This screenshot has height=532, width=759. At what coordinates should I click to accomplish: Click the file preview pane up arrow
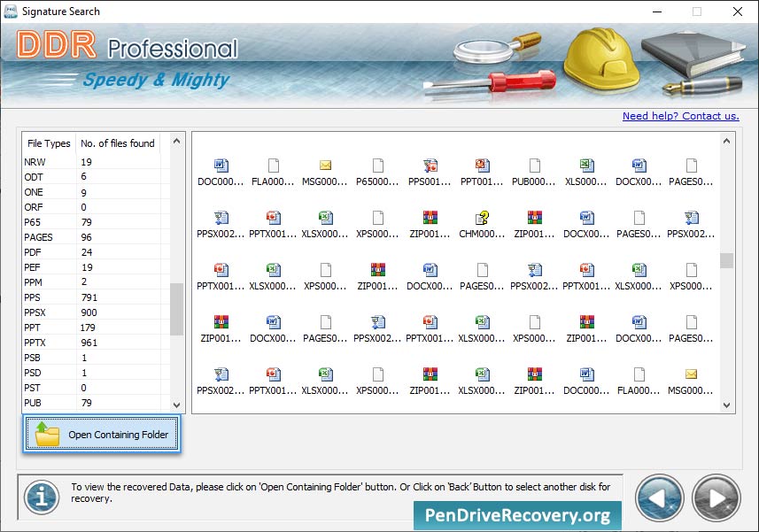pyautogui.click(x=726, y=142)
